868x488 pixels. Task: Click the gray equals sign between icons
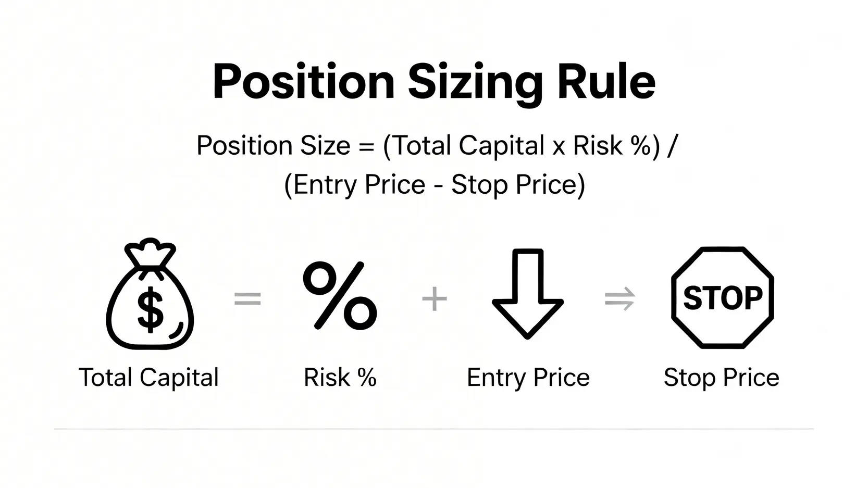247,299
